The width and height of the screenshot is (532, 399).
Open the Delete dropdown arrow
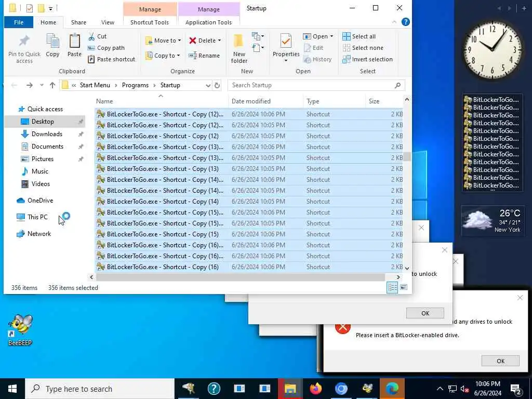point(220,41)
